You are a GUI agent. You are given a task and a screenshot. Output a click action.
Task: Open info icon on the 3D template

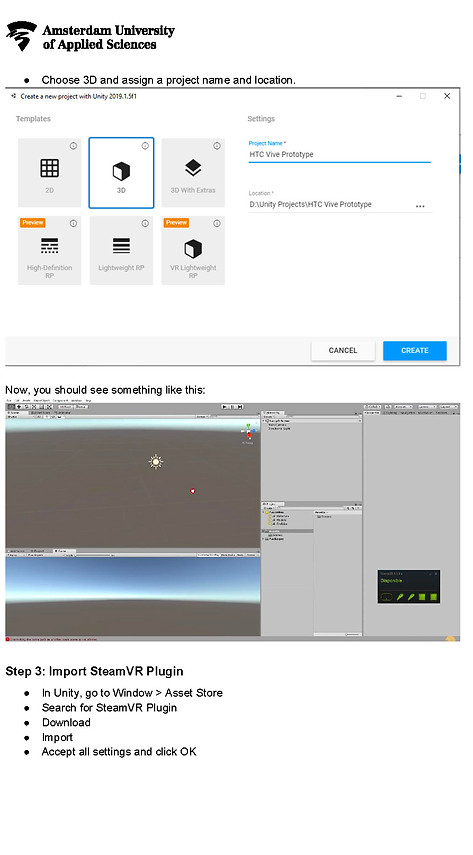[145, 146]
